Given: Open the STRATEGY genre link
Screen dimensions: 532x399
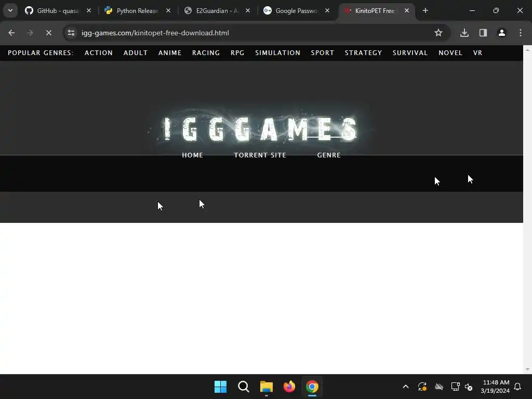Looking at the screenshot, I should (x=363, y=53).
